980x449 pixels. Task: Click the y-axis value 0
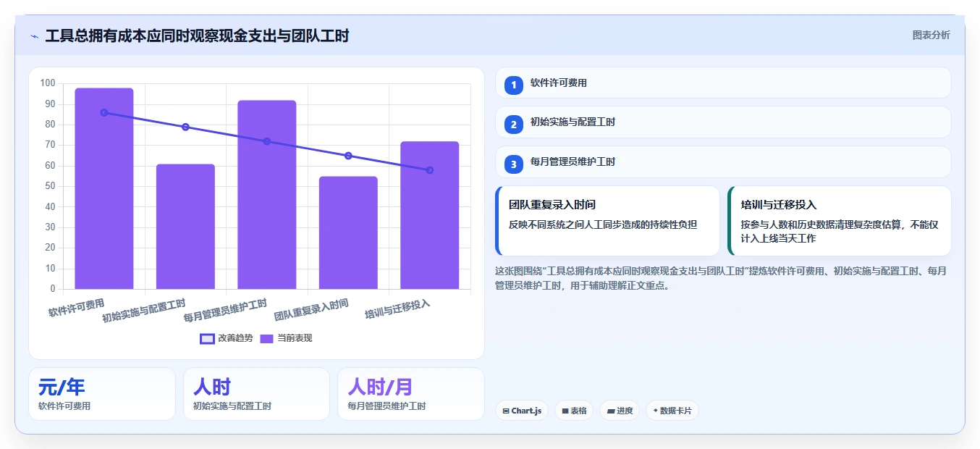coord(53,289)
